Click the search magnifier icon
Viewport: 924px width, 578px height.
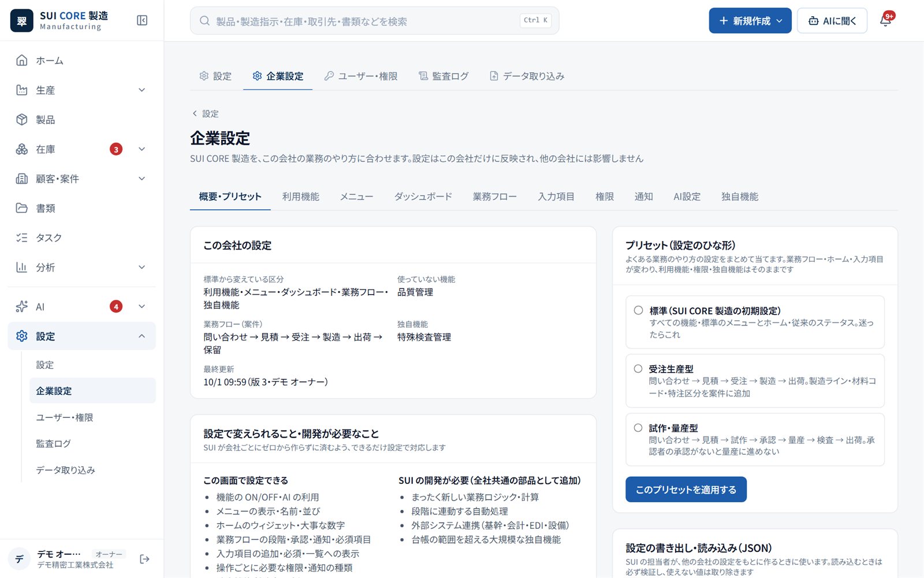pyautogui.click(x=204, y=21)
